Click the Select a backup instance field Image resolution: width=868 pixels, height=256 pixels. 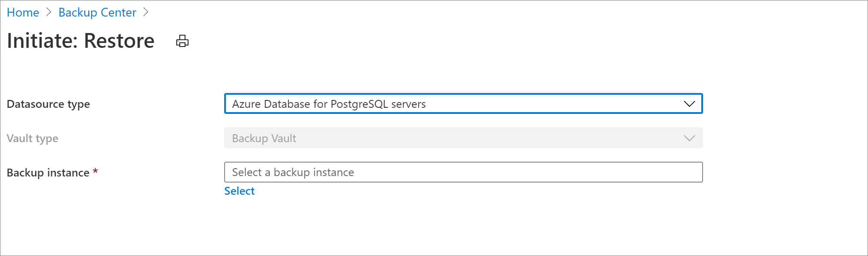463,172
